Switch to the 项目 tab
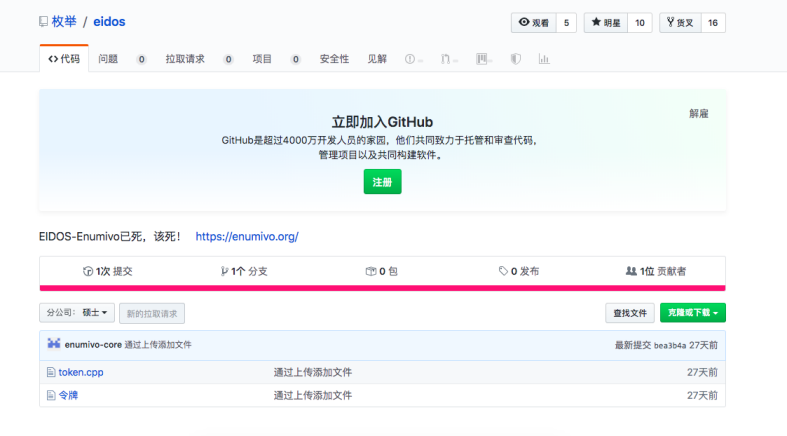The image size is (787, 436). (262, 59)
